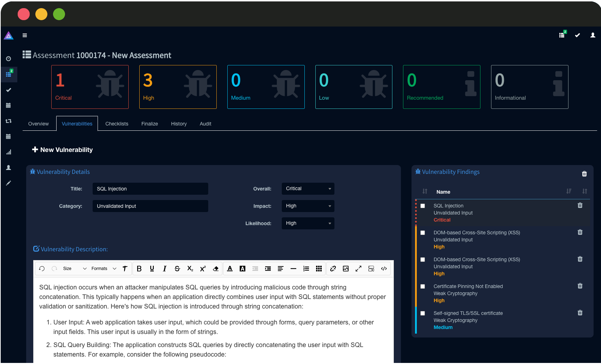601x364 pixels.
Task: Open the dashboard gauge icon in sidebar
Action: click(8, 59)
